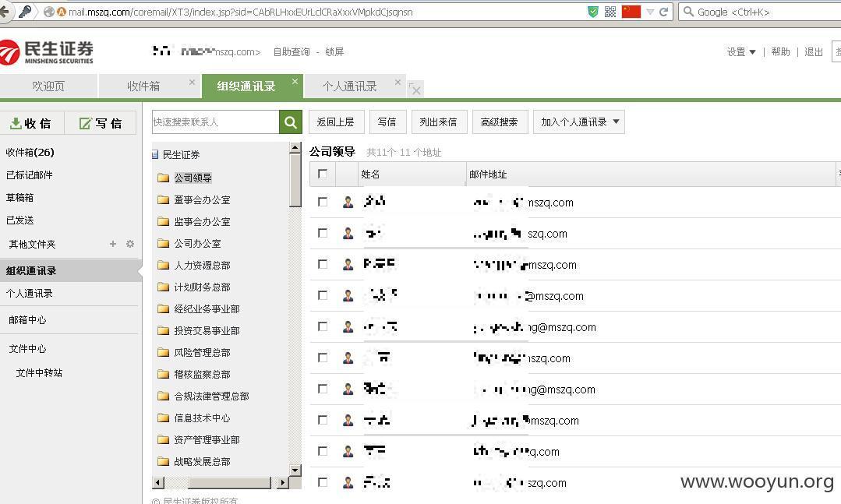Viewport: 841px width, 504px height.
Task: Open the address bar history dropdown arrow
Action: tap(650, 12)
